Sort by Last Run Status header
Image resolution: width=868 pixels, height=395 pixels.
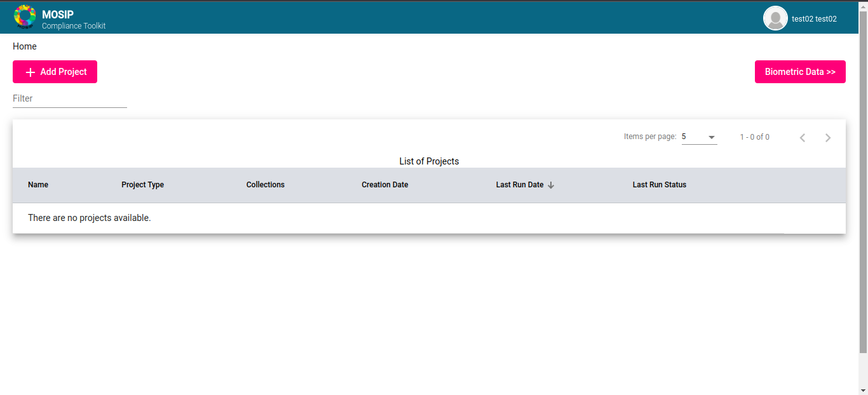pos(660,185)
